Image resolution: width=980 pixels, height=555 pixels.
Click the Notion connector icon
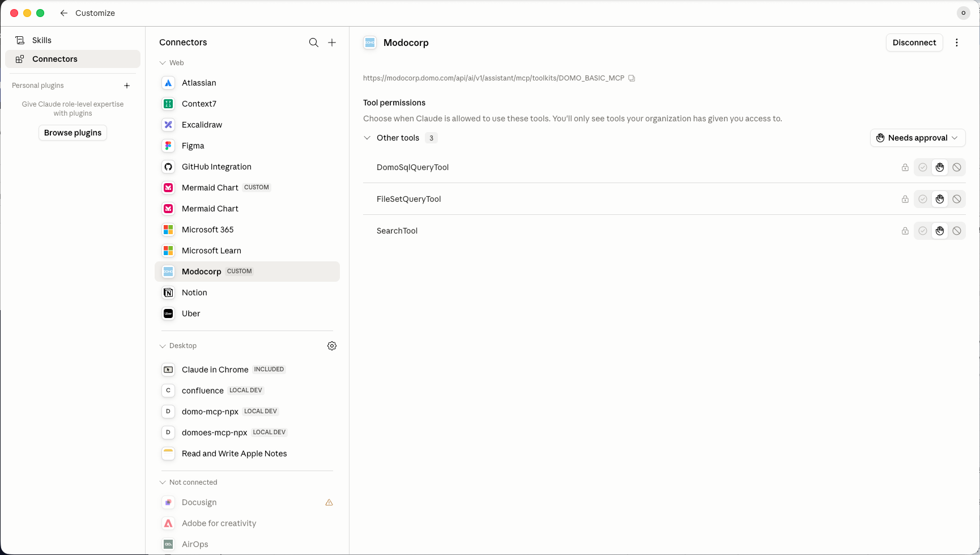[168, 293]
